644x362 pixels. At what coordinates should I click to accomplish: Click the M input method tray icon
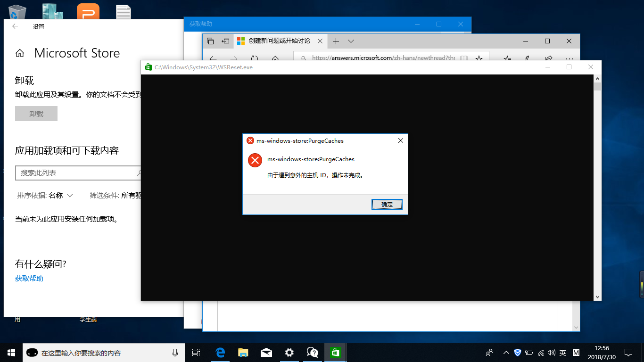tap(576, 352)
